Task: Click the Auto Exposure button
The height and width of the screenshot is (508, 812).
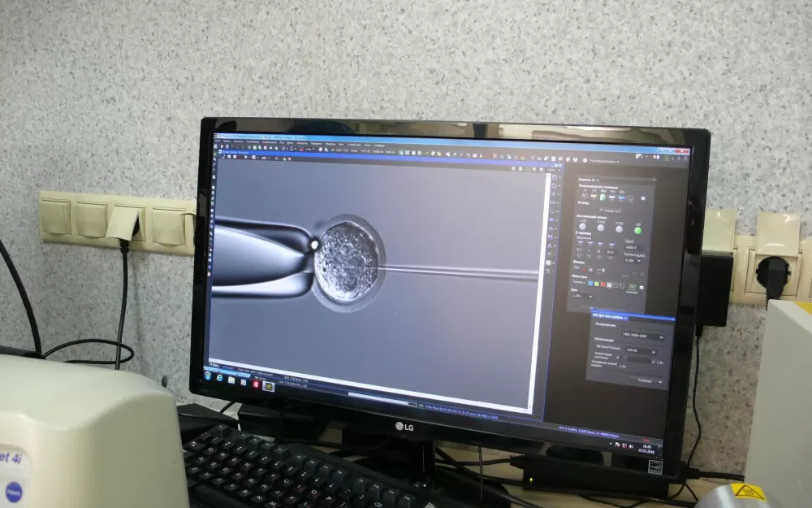Action: point(608,347)
